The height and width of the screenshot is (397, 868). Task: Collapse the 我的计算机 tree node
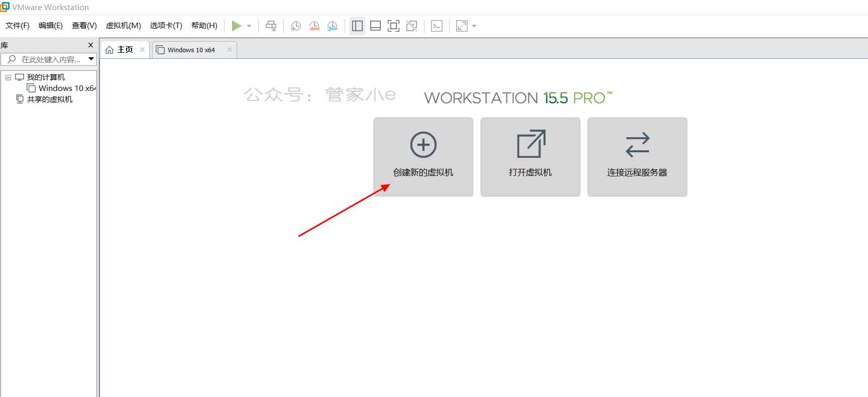tap(8, 77)
